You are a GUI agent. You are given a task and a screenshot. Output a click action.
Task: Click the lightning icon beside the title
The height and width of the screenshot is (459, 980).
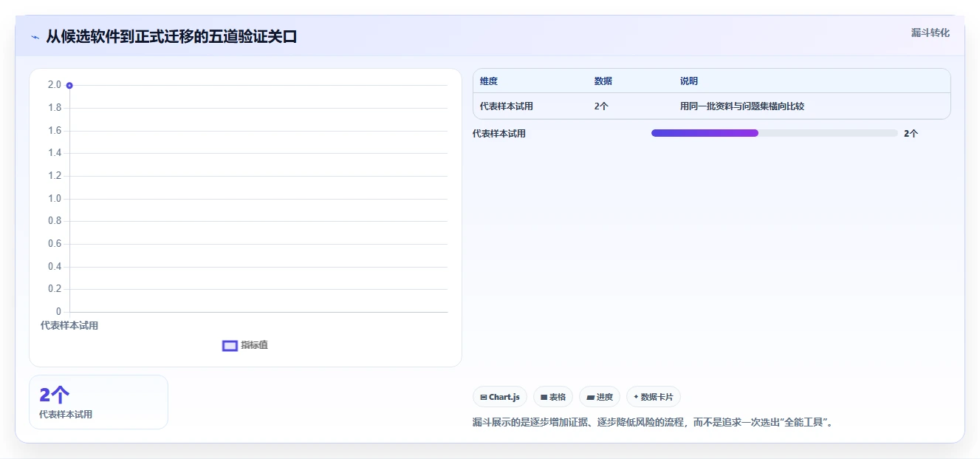[x=35, y=37]
